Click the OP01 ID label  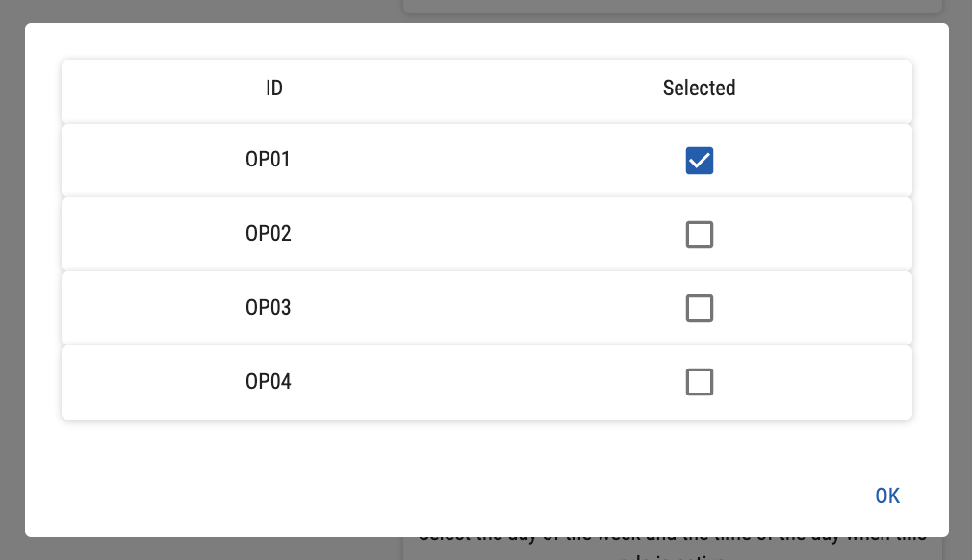pos(269,160)
